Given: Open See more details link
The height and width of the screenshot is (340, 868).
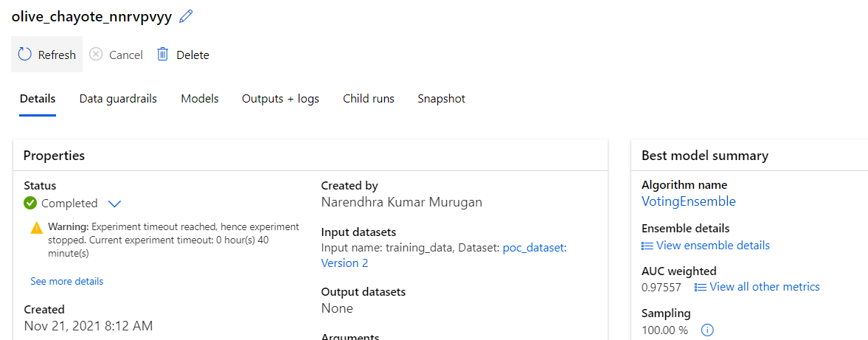Looking at the screenshot, I should point(67,281).
